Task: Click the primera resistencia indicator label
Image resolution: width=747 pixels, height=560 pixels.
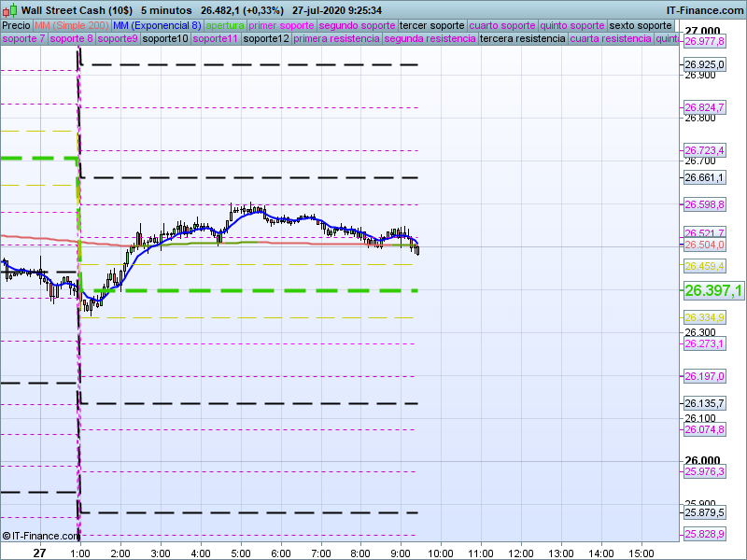Action: click(x=336, y=39)
